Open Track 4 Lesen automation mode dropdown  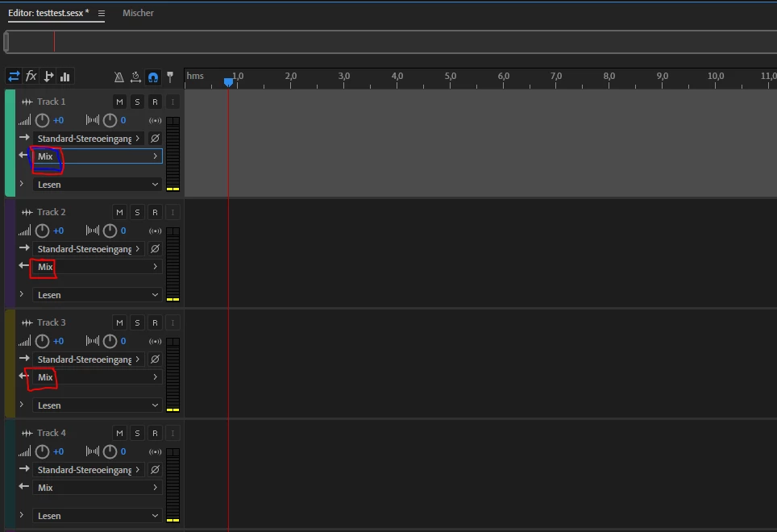tap(98, 516)
